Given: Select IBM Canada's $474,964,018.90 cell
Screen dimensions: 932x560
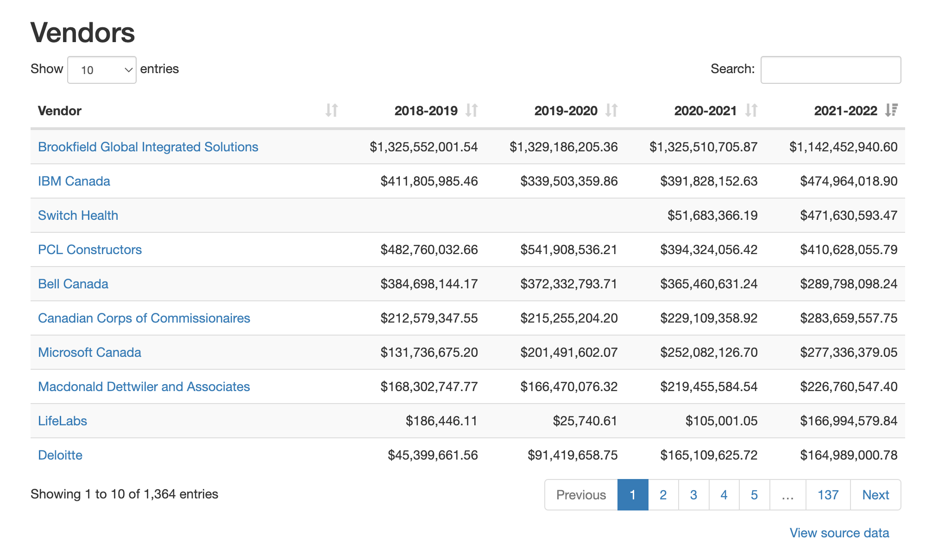Looking at the screenshot, I should point(849,181).
